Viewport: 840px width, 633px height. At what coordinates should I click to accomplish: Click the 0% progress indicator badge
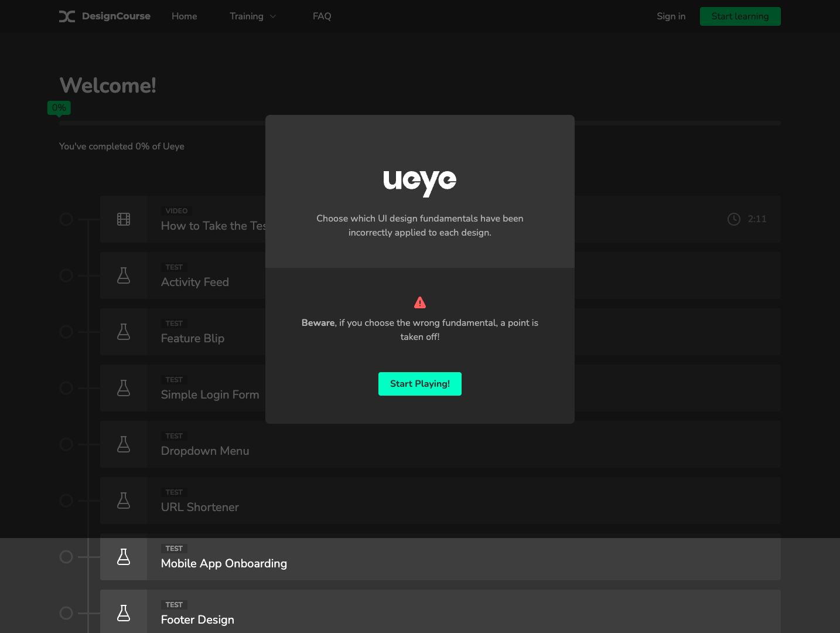[x=59, y=107]
